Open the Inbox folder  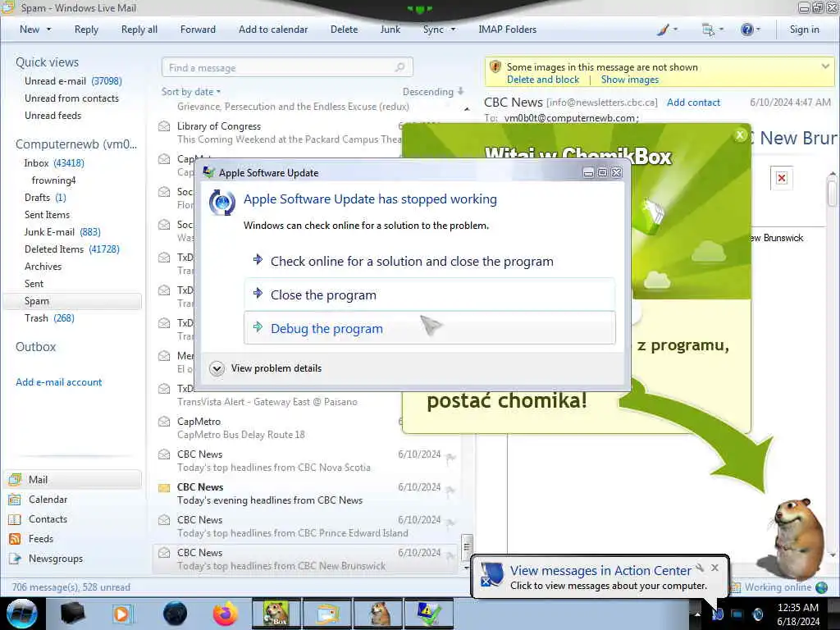pyautogui.click(x=54, y=163)
